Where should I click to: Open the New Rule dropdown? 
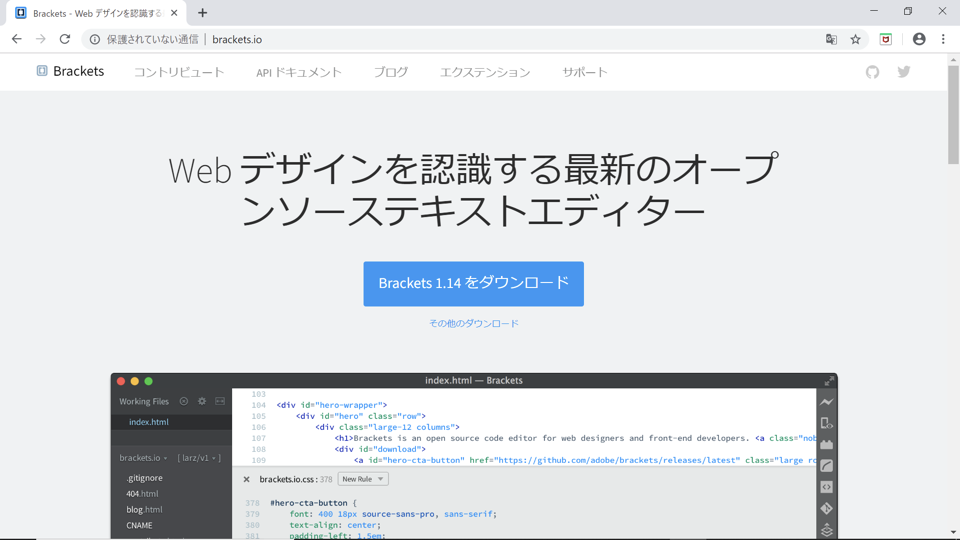pyautogui.click(x=363, y=479)
